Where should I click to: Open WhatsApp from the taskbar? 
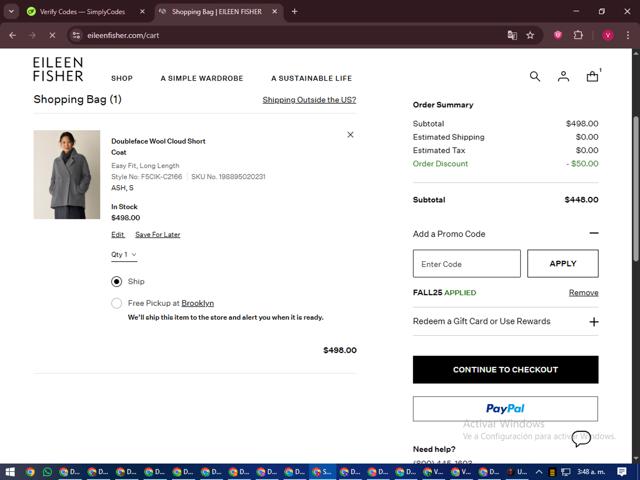(x=47, y=472)
